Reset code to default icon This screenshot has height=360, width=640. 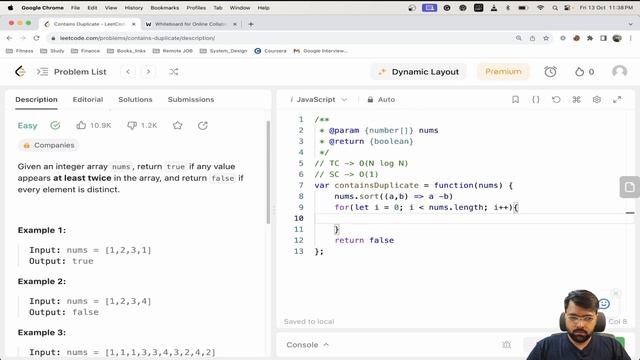click(x=556, y=100)
